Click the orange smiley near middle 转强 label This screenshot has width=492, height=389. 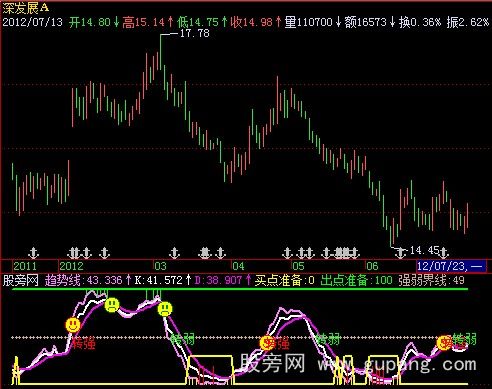click(267, 343)
